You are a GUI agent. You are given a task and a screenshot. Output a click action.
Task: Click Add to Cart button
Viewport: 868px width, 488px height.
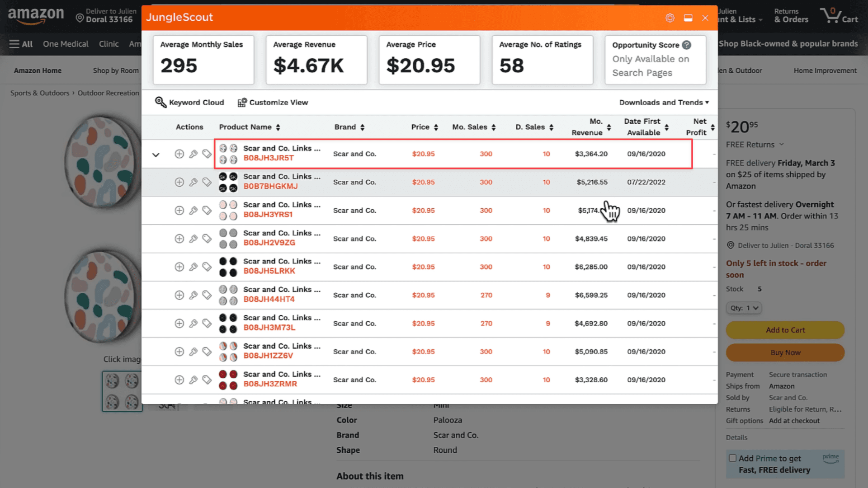click(785, 330)
